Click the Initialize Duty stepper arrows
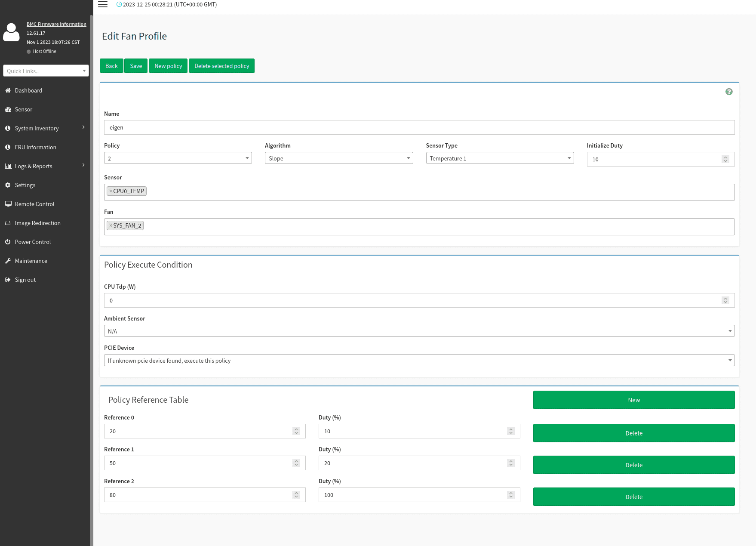Viewport: 756px width, 546px height. pyautogui.click(x=725, y=159)
